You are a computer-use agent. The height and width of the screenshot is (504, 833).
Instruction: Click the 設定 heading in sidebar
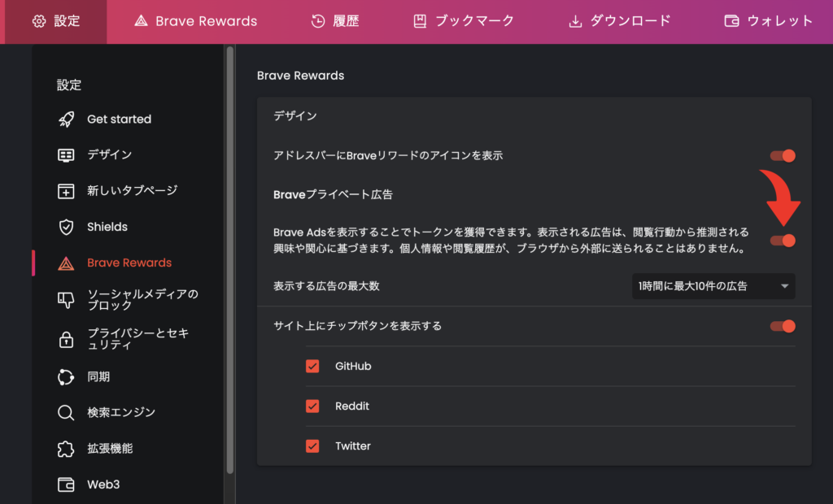point(69,85)
